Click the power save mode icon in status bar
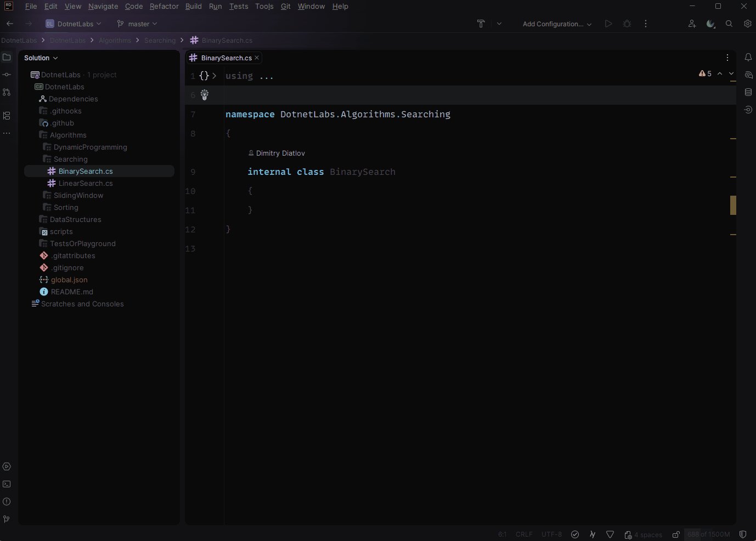This screenshot has width=756, height=541. pos(593,534)
